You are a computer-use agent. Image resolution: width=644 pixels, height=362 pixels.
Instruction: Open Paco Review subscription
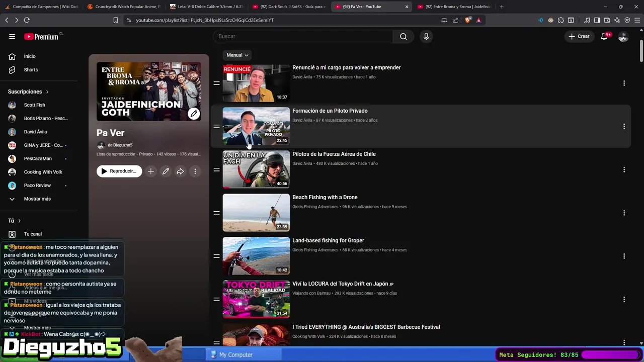(x=38, y=186)
